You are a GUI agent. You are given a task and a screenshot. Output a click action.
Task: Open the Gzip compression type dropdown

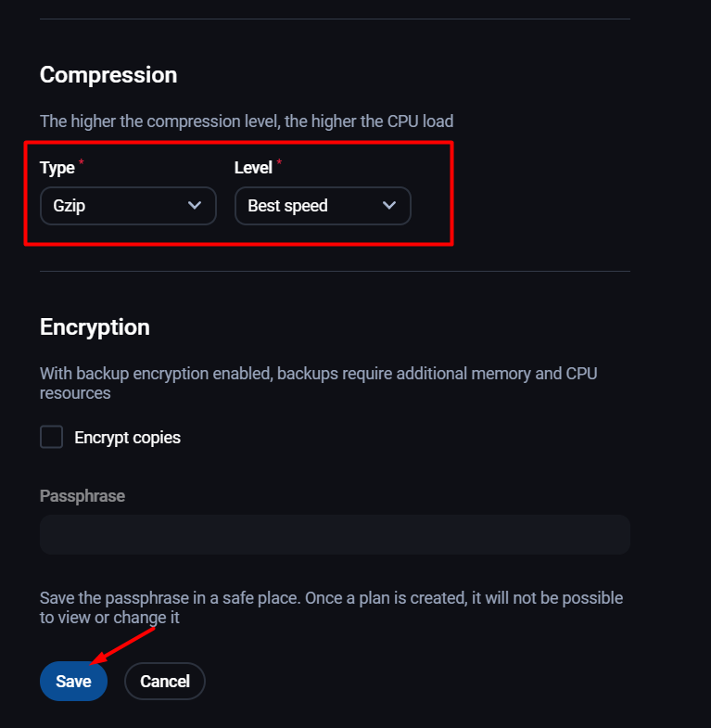(x=128, y=205)
